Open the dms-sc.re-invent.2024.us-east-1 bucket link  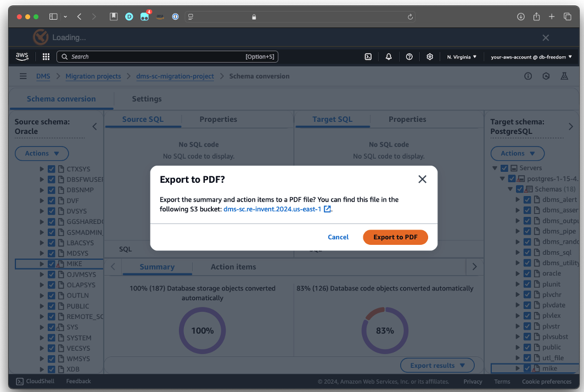pyautogui.click(x=272, y=209)
